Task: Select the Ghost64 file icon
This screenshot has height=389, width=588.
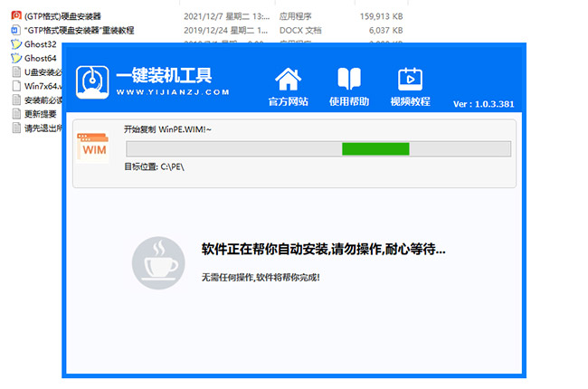Action: pyautogui.click(x=16, y=59)
